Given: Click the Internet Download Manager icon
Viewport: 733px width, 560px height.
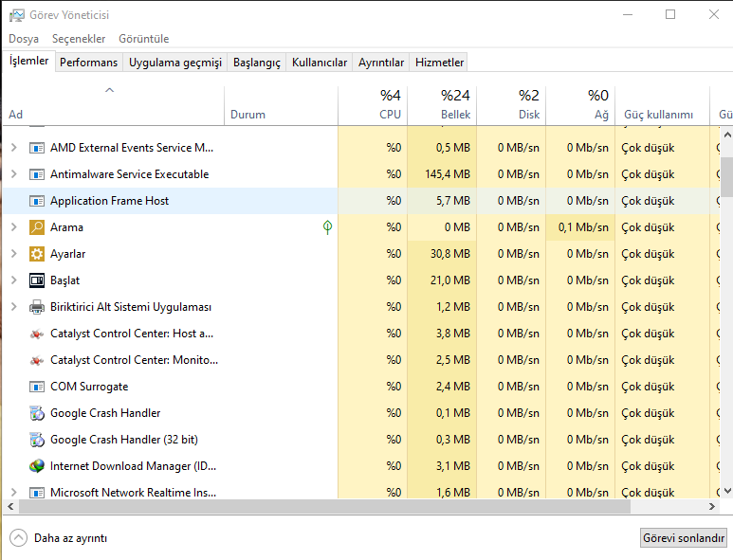Looking at the screenshot, I should tap(36, 466).
